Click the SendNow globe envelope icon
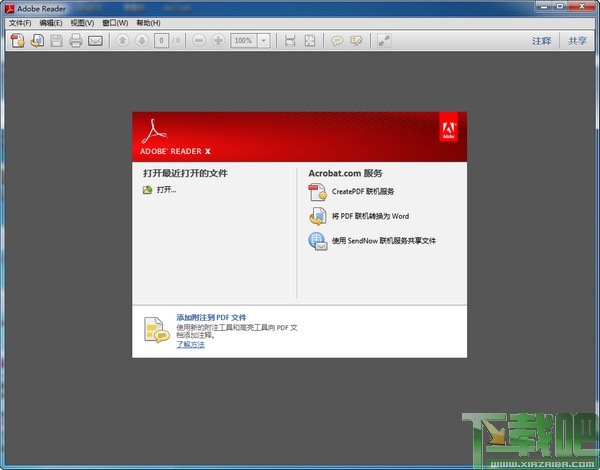Viewport: 600px width, 470px height. tap(318, 241)
